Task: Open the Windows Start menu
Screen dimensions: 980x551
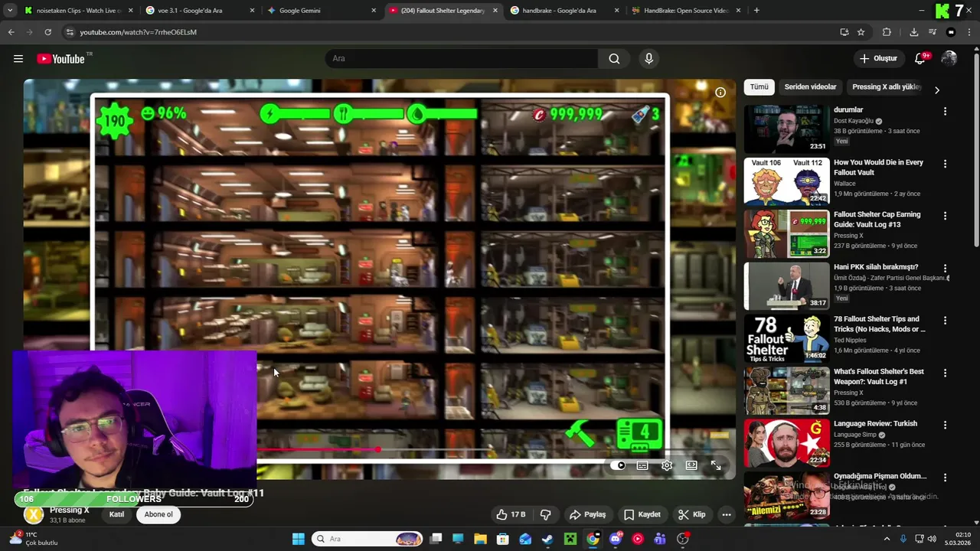Action: (x=299, y=539)
